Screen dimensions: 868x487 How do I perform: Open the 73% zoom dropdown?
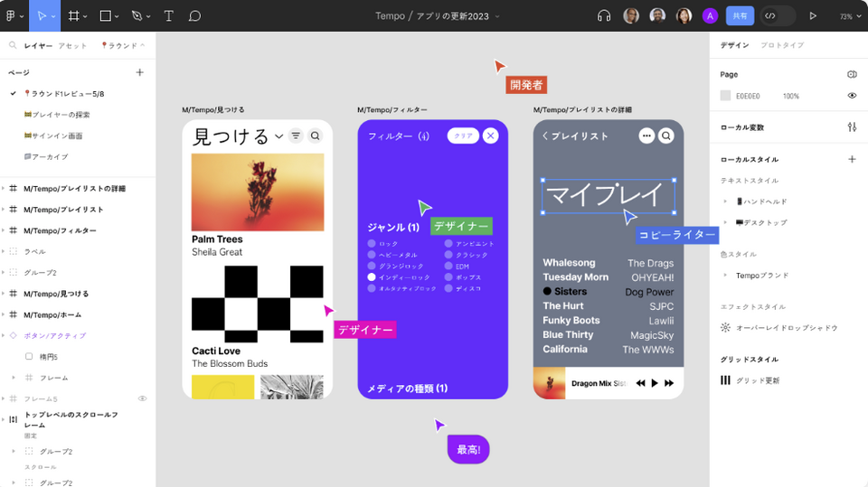(846, 16)
